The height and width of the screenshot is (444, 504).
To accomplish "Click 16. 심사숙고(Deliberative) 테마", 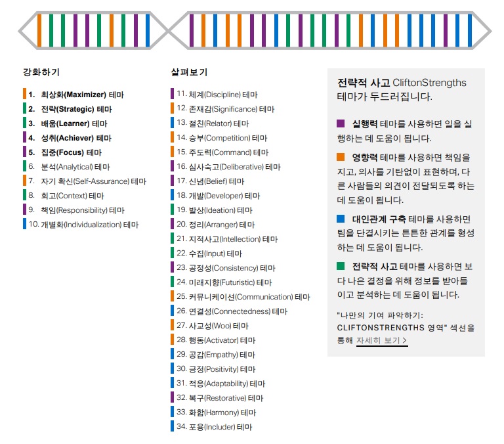I will pos(226,167).
